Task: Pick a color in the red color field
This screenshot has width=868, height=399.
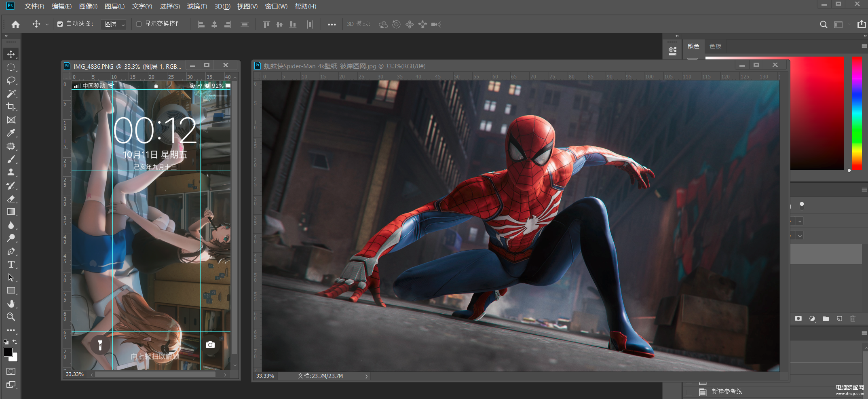Action: [817, 113]
